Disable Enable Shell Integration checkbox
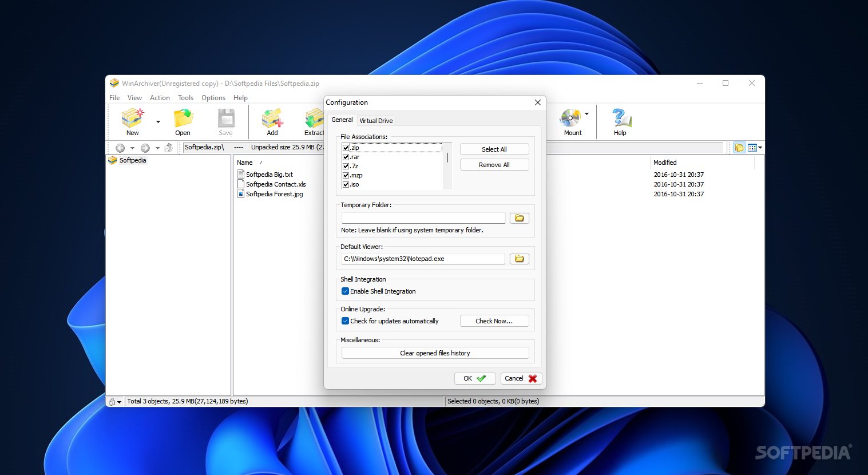This screenshot has width=868, height=475. pyautogui.click(x=345, y=291)
